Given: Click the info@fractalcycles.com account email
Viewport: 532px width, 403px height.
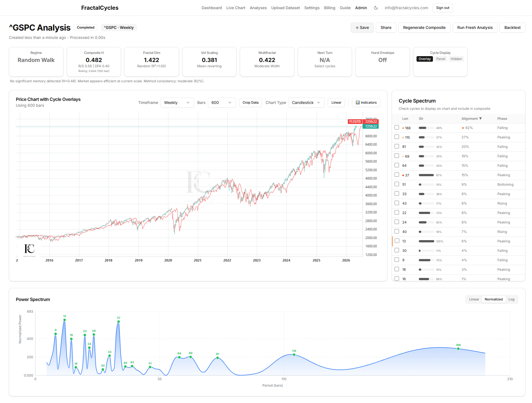Looking at the screenshot, I should pyautogui.click(x=406, y=8).
